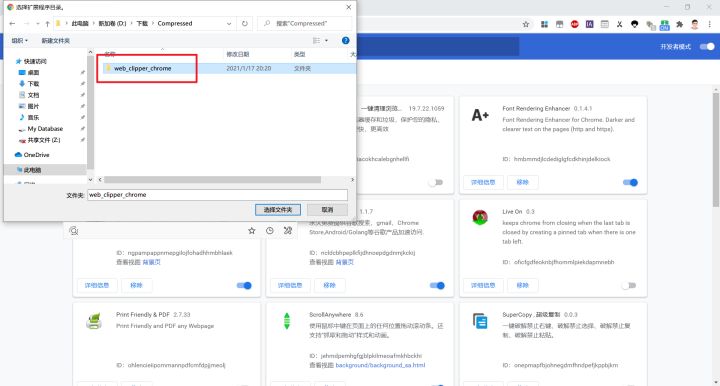
Task: Select 桌面 in the navigation pane
Action: pos(33,73)
